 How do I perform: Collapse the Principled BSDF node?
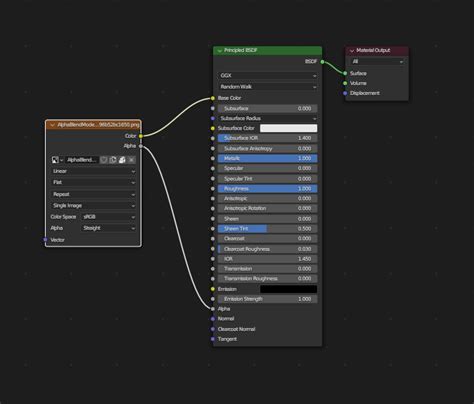click(219, 51)
